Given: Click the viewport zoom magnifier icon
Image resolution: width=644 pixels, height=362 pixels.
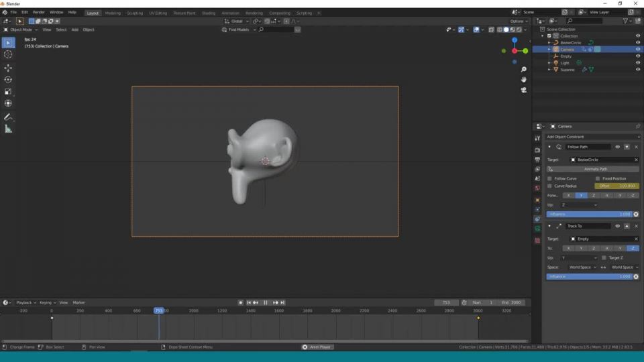Looking at the screenshot, I should point(524,70).
